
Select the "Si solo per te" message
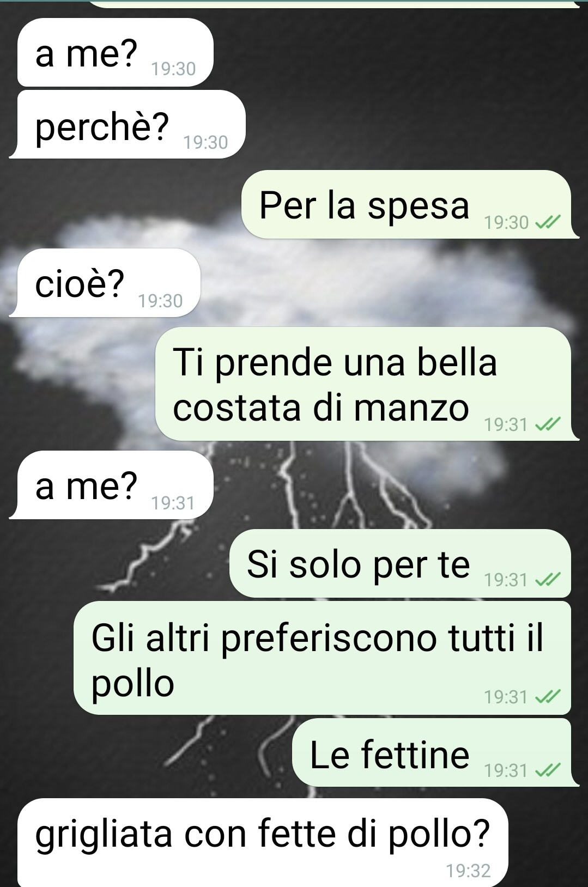point(400,563)
